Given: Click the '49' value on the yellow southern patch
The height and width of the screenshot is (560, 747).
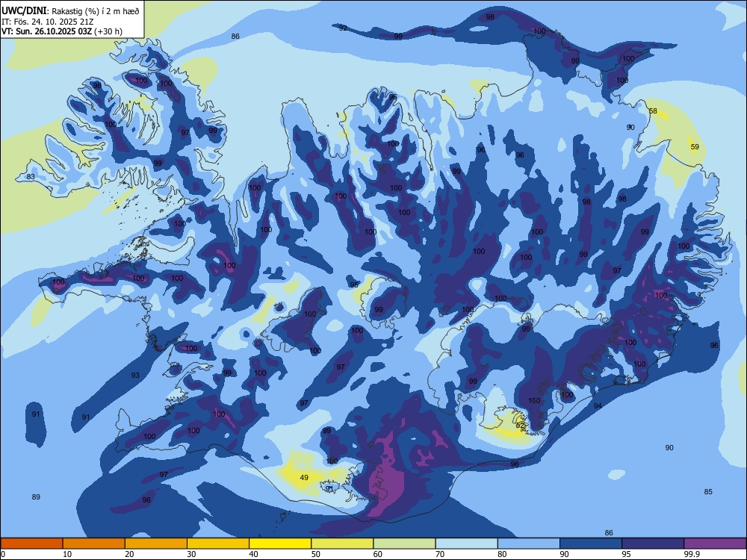Looking at the screenshot, I should click(x=304, y=477).
